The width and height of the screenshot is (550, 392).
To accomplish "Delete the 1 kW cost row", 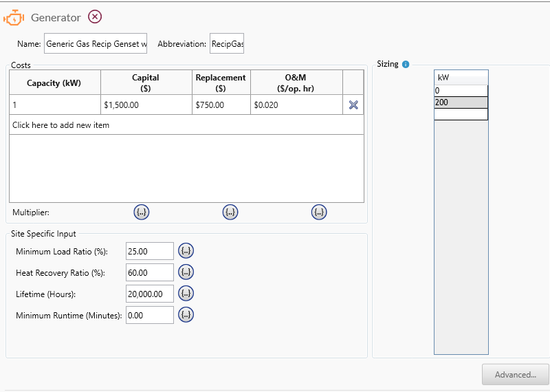I will click(353, 105).
